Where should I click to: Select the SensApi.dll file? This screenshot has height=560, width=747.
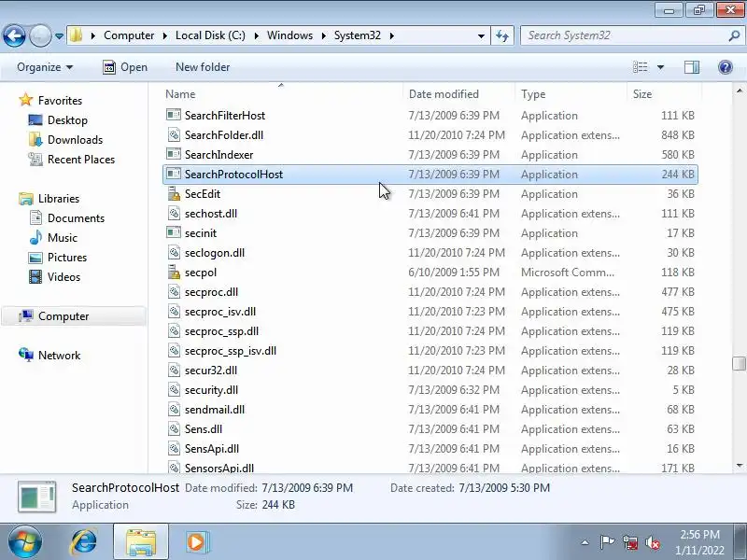click(212, 449)
